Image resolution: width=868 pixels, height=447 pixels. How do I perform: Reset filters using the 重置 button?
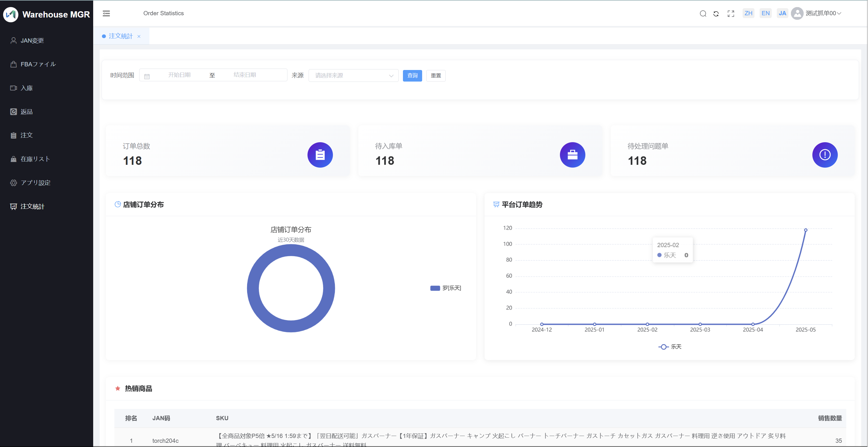(436, 75)
